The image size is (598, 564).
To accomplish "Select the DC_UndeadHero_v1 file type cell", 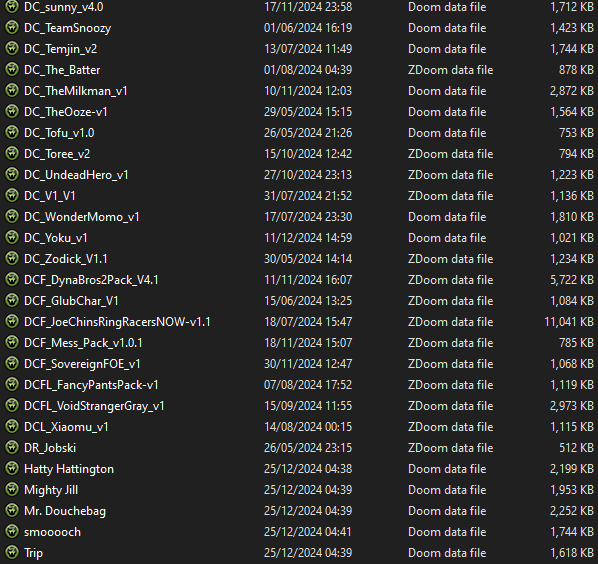I will coord(450,175).
